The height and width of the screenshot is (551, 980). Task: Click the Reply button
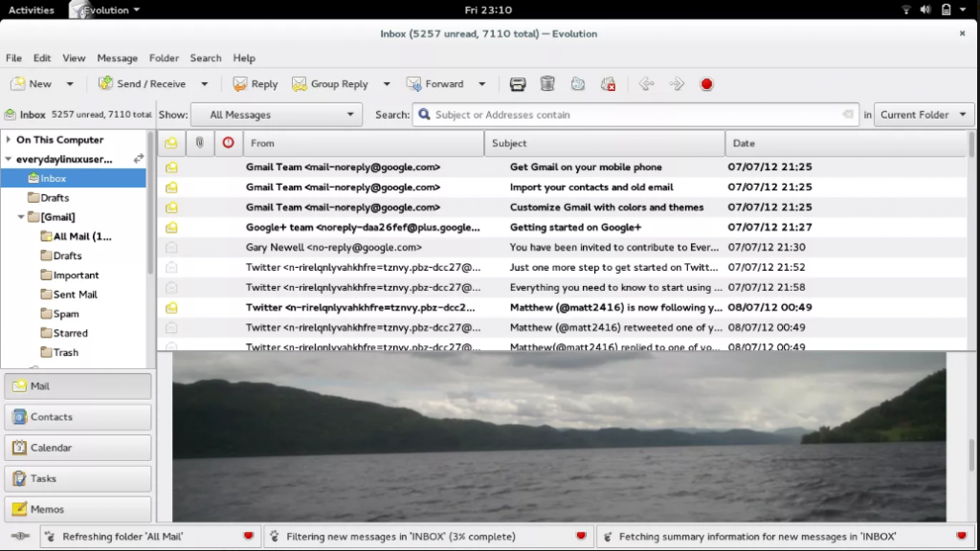point(255,84)
